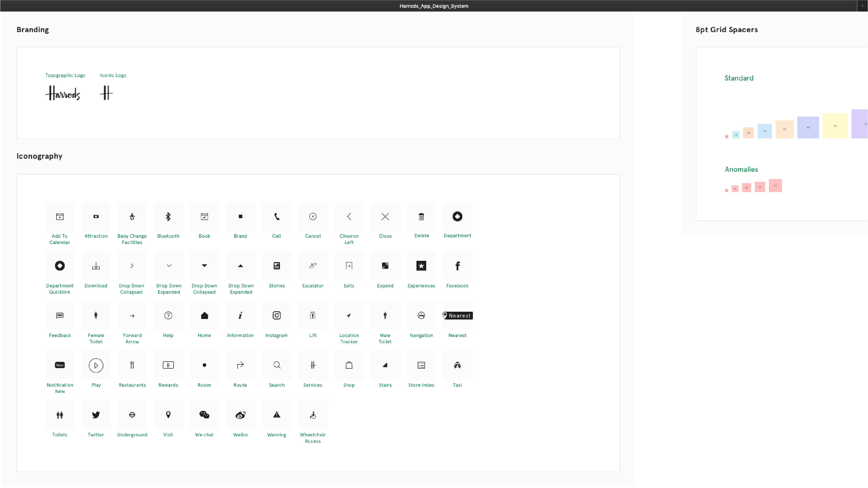Screen dimensions: 868x488
Task: Click the Add To Calendar icon
Action: point(60,217)
